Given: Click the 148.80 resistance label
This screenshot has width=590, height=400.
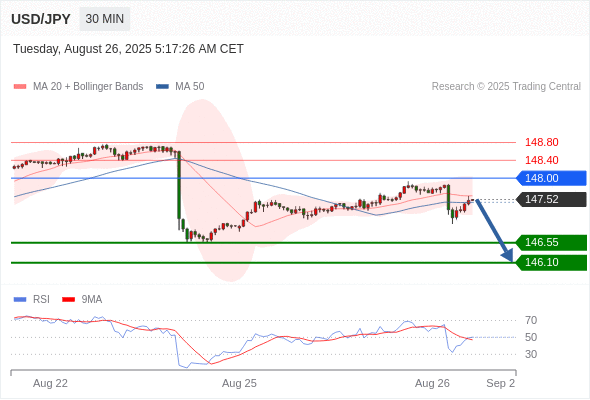Looking at the screenshot, I should [x=541, y=142].
